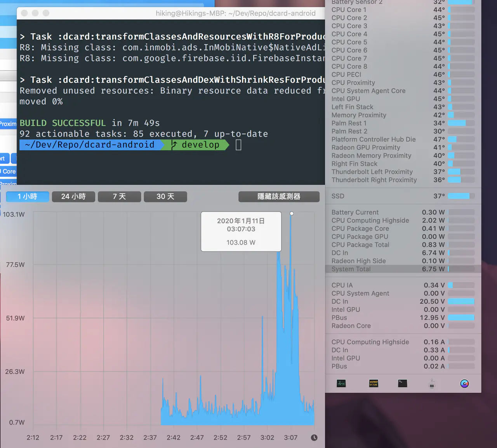This screenshot has height=448, width=497.
Task: Click the 103.08 W tooltip box on the chart
Action: click(241, 232)
